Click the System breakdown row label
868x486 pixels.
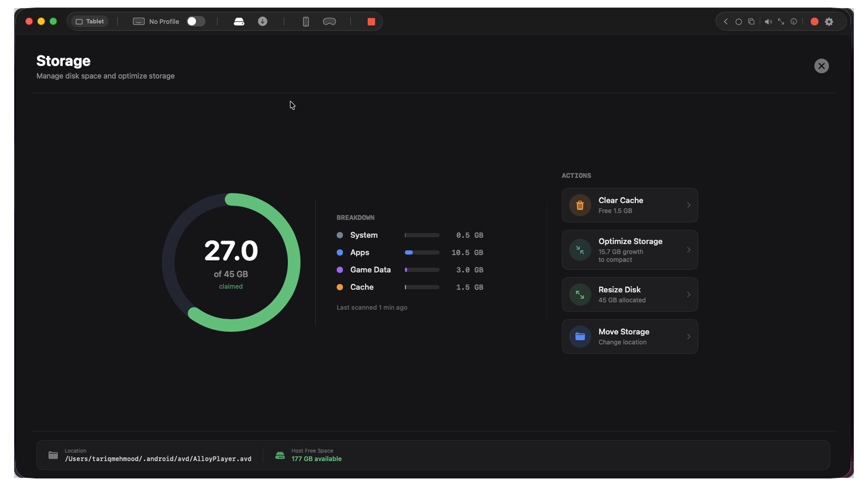(364, 235)
